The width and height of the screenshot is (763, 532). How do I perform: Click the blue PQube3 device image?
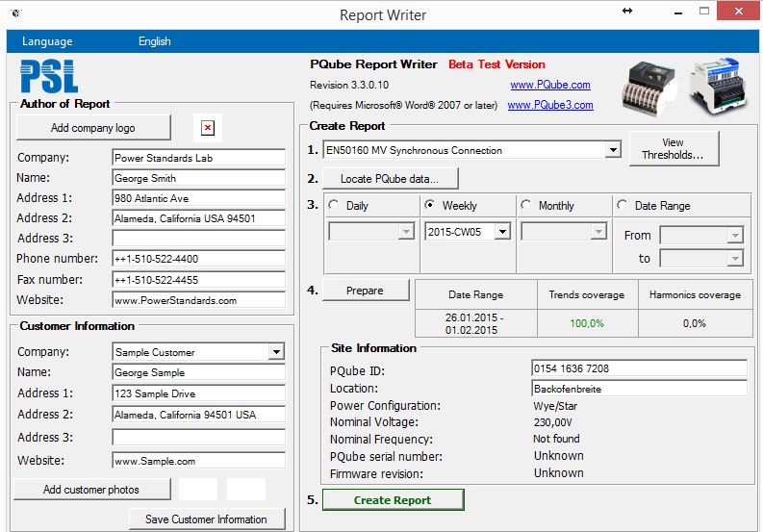tap(718, 85)
